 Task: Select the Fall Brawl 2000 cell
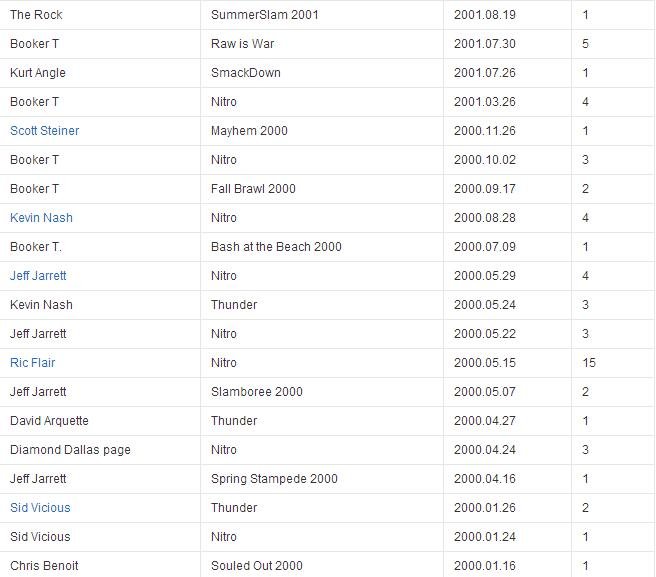click(x=322, y=189)
